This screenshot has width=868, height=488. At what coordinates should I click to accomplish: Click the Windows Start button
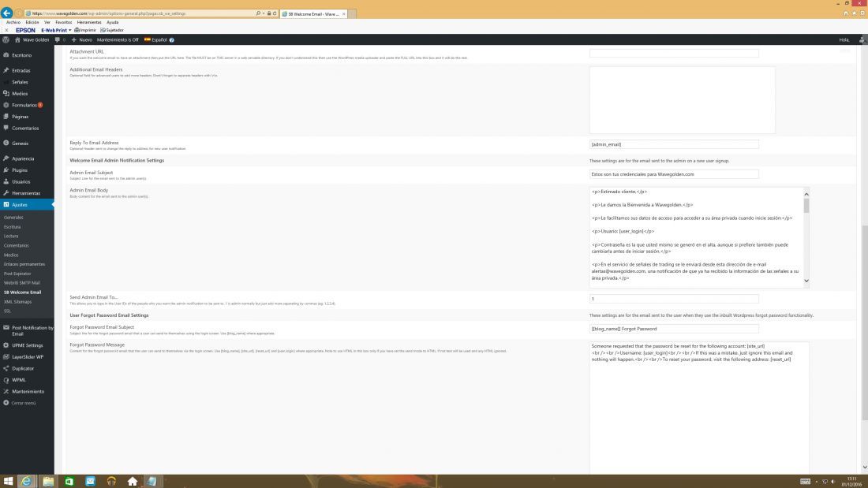coord(9,482)
